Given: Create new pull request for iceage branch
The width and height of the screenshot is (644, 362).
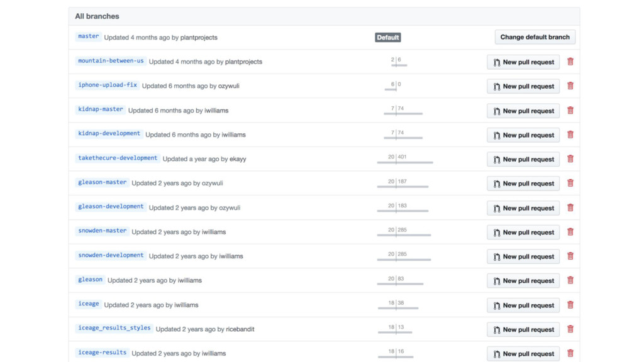Looking at the screenshot, I should pyautogui.click(x=523, y=305).
